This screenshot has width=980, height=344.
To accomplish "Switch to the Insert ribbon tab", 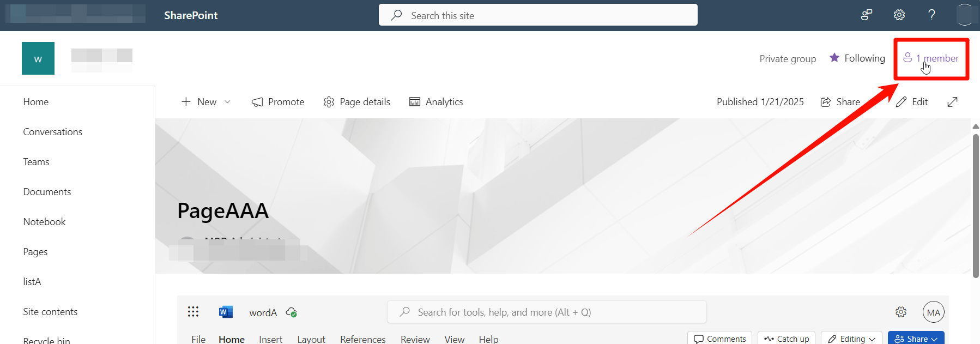I will point(270,339).
